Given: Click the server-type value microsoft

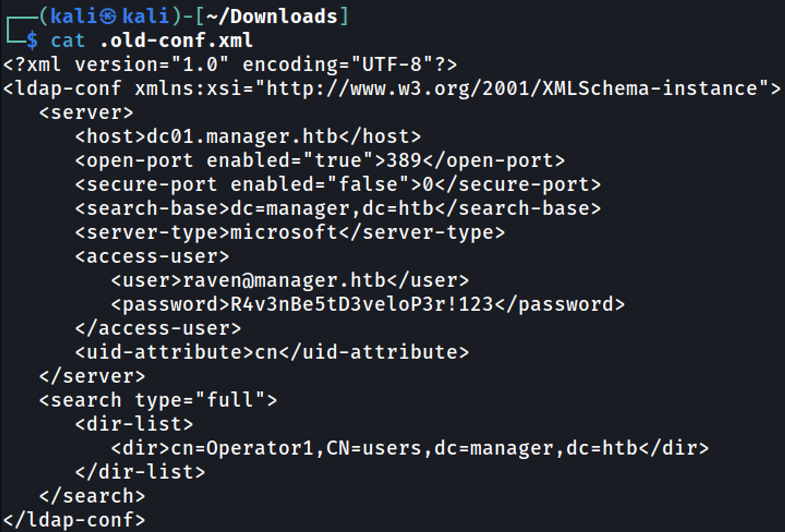Looking at the screenshot, I should (284, 233).
